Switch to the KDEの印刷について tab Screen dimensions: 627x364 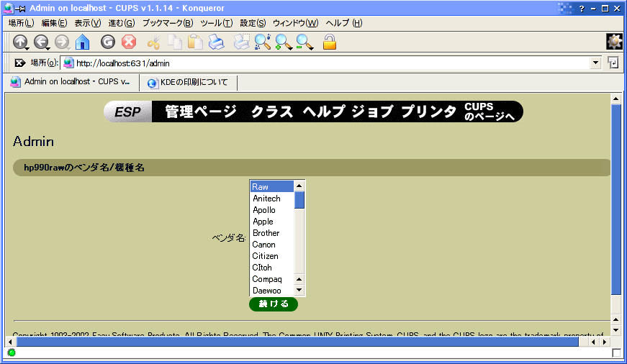pos(187,82)
